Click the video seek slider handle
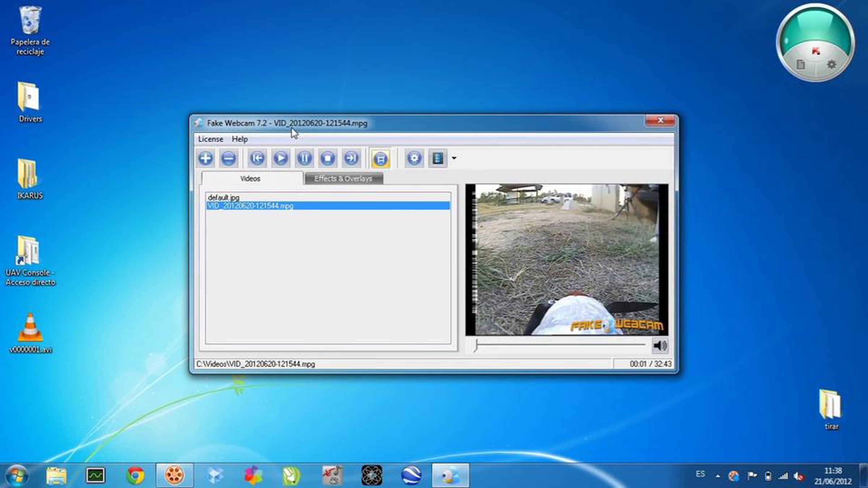 click(476, 345)
